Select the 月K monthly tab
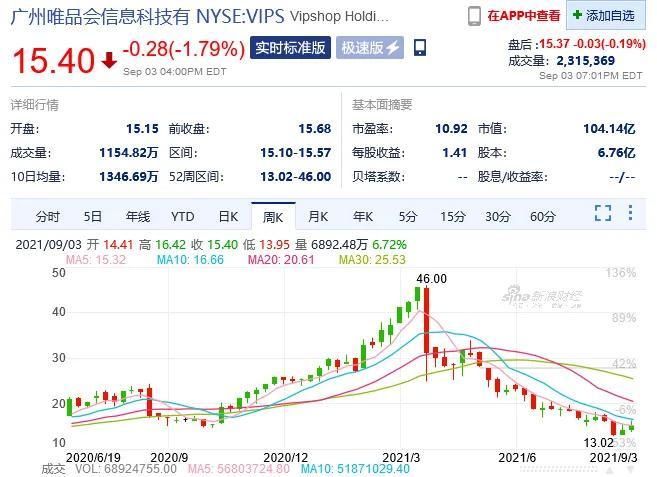Image resolution: width=657 pixels, height=477 pixels. coord(318,217)
